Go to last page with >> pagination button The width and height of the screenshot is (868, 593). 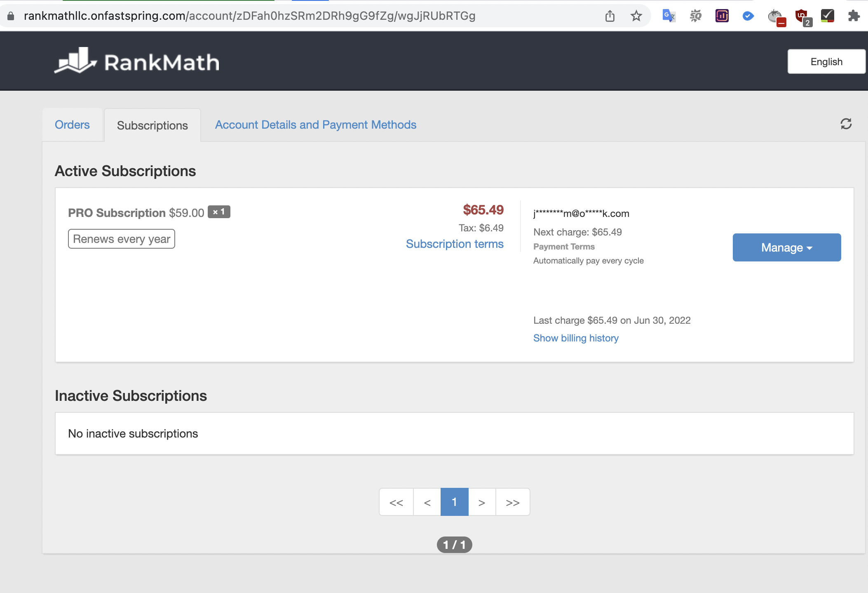512,502
